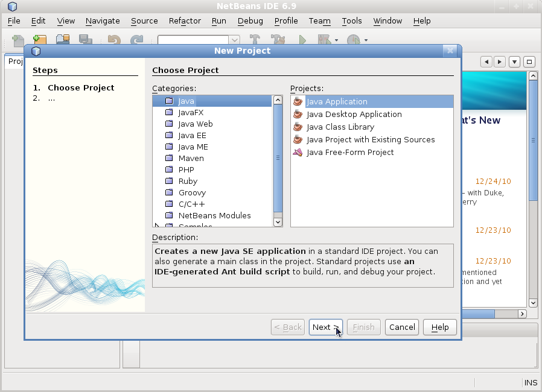Choose Java Project with Existing Sources
This screenshot has width=542, height=392.
pos(372,139)
